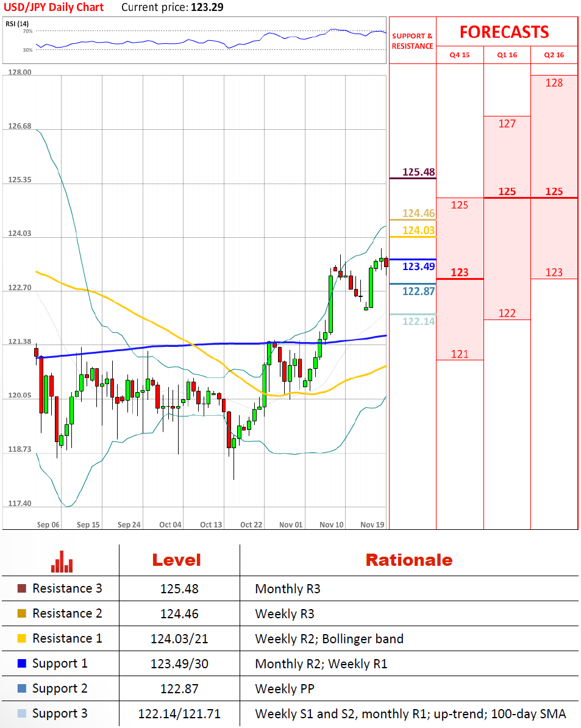The height and width of the screenshot is (728, 581).
Task: Select the Support 3 row label
Action: 60,714
